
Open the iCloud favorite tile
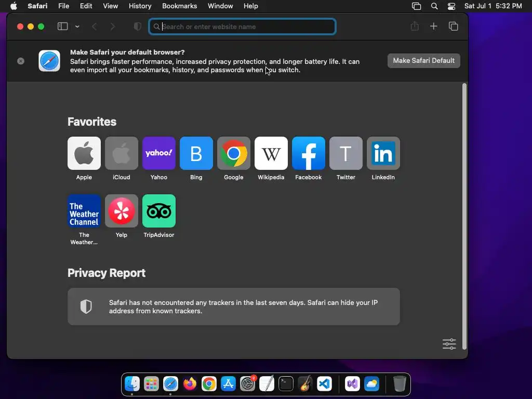pos(122,153)
